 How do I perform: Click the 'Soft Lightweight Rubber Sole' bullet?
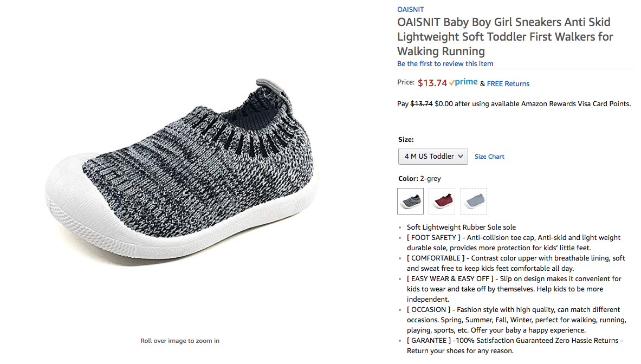point(461,227)
